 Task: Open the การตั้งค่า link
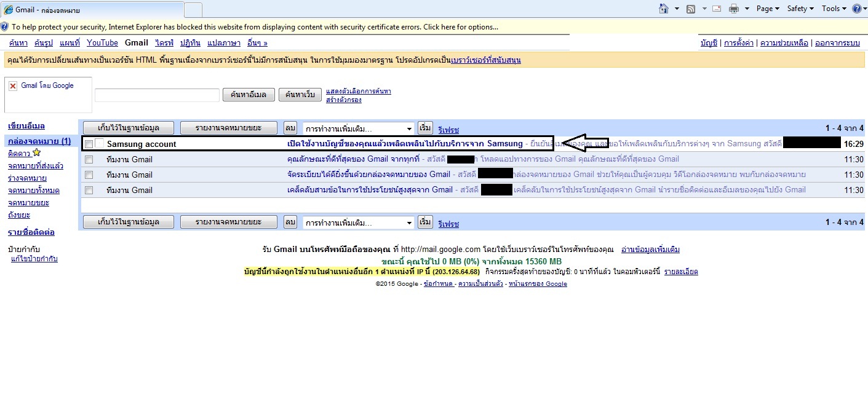739,43
